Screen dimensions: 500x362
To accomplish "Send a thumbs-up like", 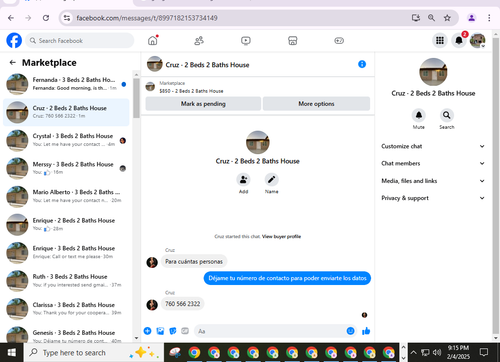I will click(366, 331).
